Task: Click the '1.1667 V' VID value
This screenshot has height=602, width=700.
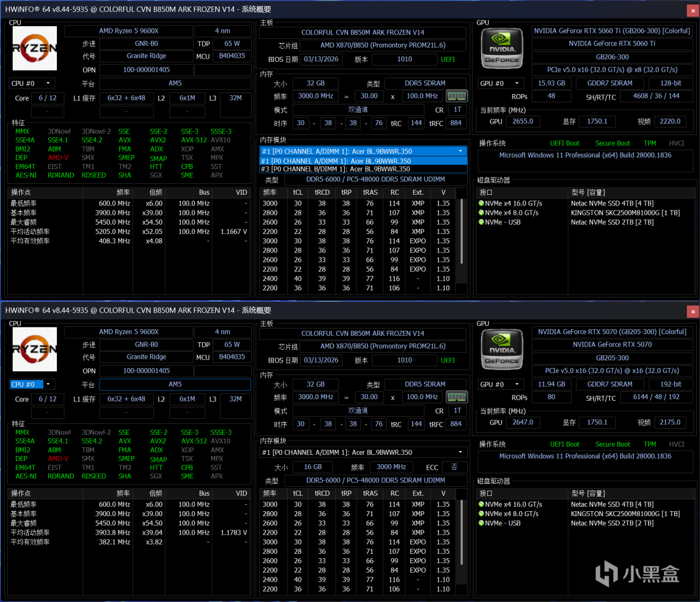Action: tap(234, 232)
